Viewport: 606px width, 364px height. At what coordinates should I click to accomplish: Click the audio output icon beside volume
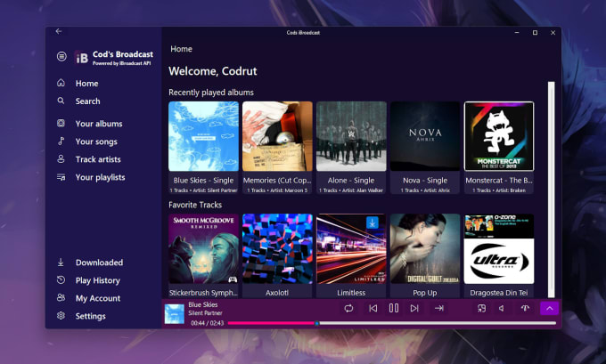tap(525, 308)
